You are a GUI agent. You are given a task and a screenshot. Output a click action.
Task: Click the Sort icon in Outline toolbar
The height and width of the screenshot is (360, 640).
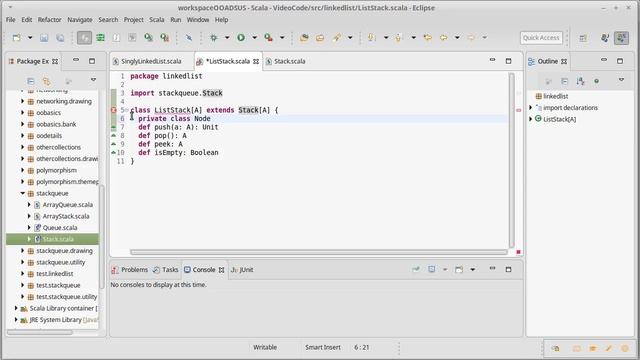(x=580, y=81)
